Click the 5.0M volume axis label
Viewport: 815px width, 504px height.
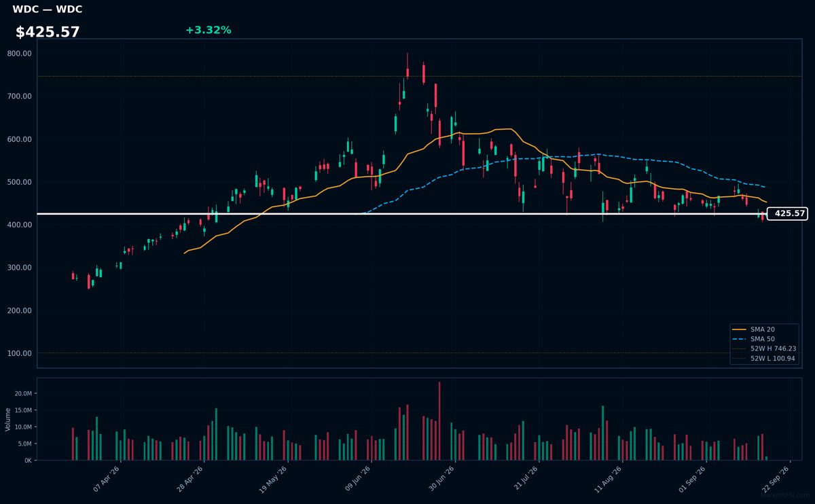click(26, 444)
